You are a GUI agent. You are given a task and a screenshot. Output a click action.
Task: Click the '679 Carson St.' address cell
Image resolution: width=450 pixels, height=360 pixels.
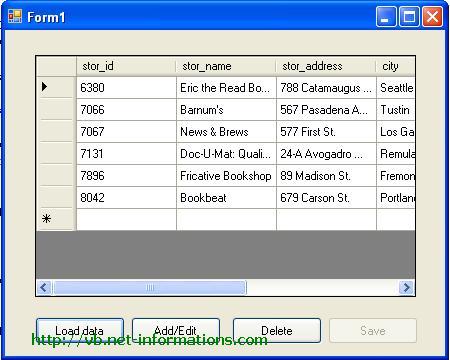326,198
